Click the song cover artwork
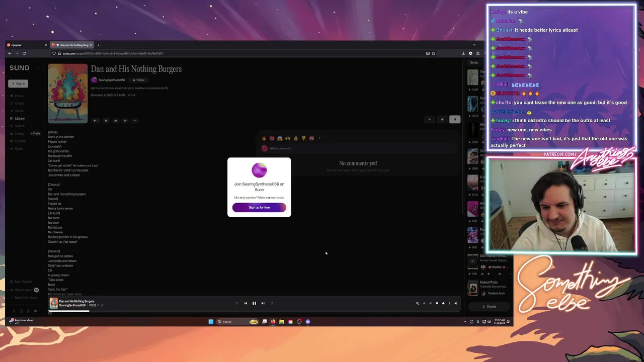The image size is (644, 362). (x=67, y=93)
